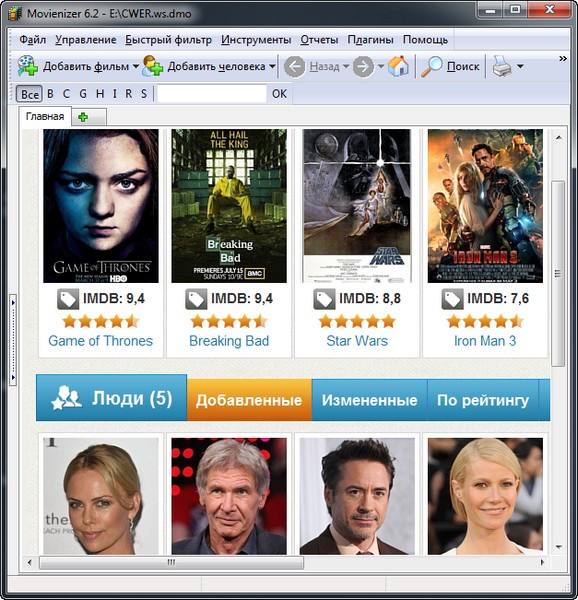This screenshot has height=600, width=578.
Task: Click the quick filter text field
Action: pyautogui.click(x=212, y=94)
